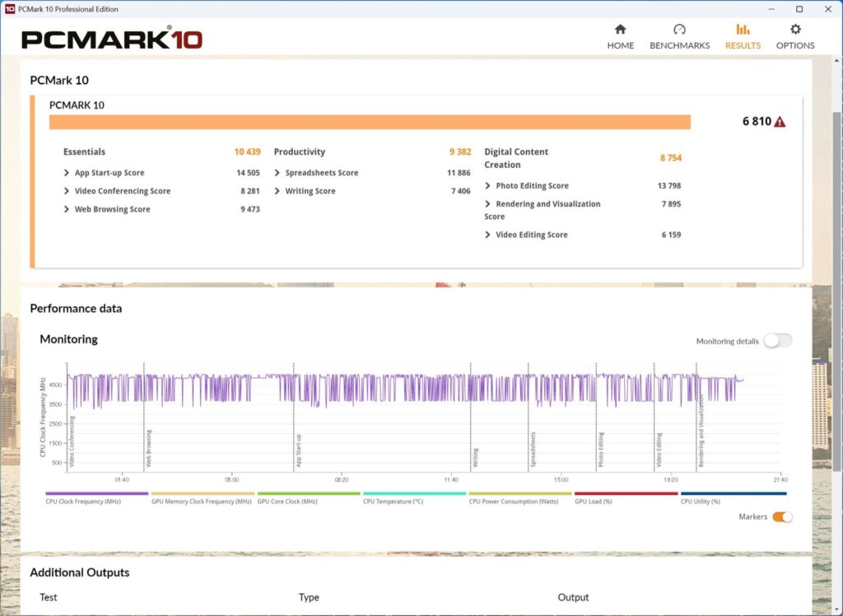
Task: Select GPU Core Clock legend swatch
Action: tap(309, 493)
